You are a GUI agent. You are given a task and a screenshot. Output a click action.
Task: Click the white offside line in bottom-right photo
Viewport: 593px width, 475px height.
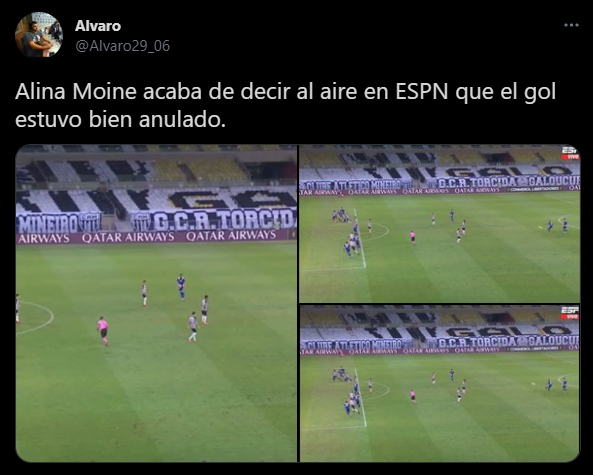click(x=361, y=398)
